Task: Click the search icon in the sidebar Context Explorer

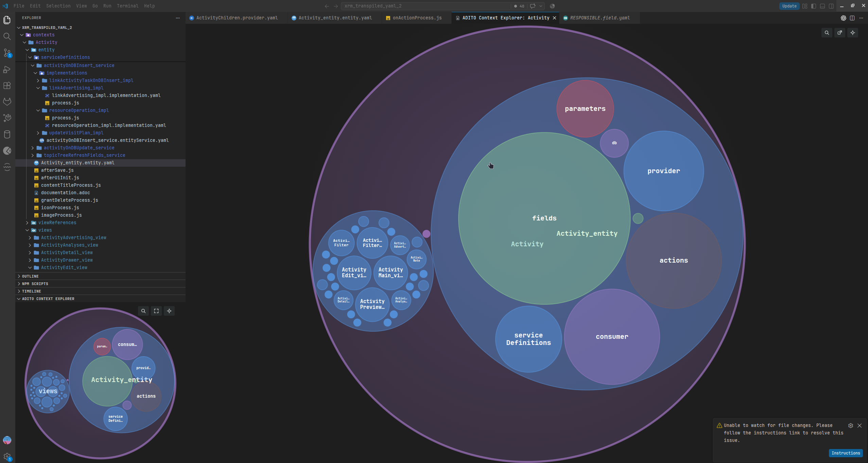Action: [x=143, y=311]
